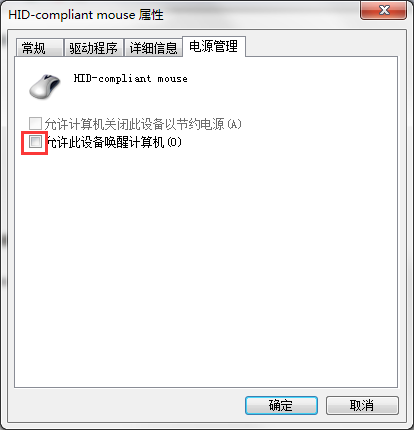Viewport: 414px width, 430px height.
Task: Open the 驱动程序 tab
Action: pyautogui.click(x=93, y=48)
